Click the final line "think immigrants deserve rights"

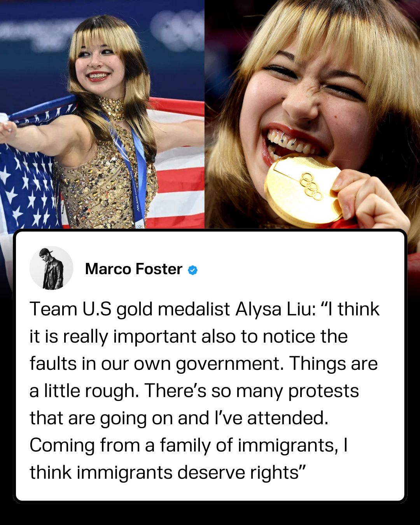pyautogui.click(x=167, y=473)
